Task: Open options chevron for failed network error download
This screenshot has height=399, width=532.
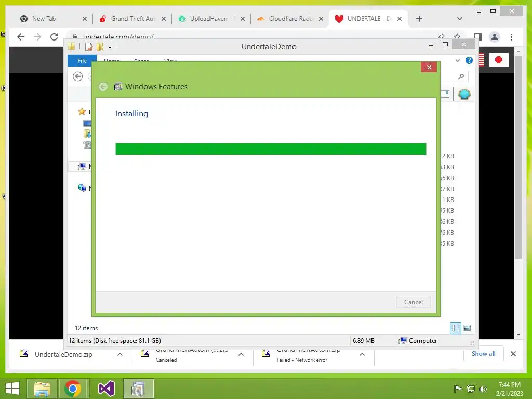Action: pos(362,354)
